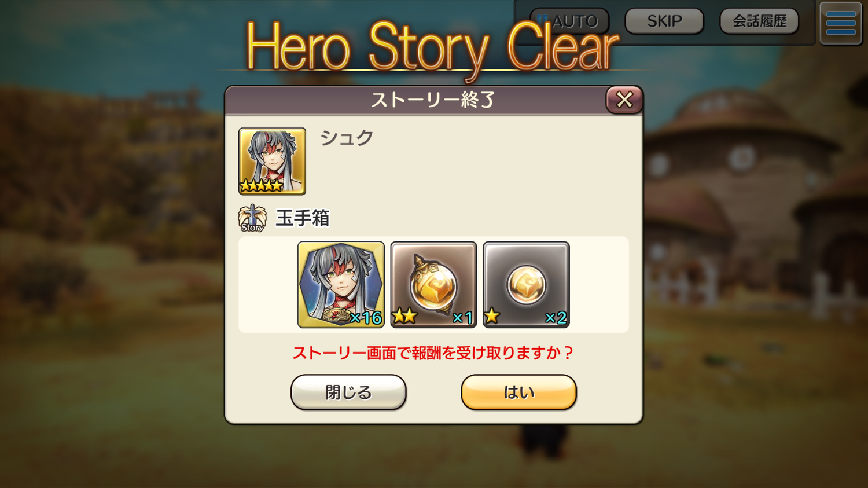Toggle the AUTO playback mode

click(569, 21)
